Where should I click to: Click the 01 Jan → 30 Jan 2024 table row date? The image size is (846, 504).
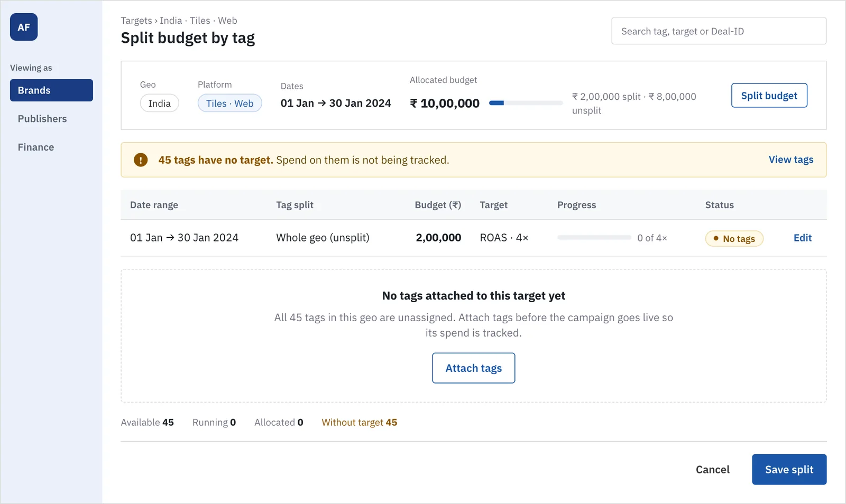(185, 238)
